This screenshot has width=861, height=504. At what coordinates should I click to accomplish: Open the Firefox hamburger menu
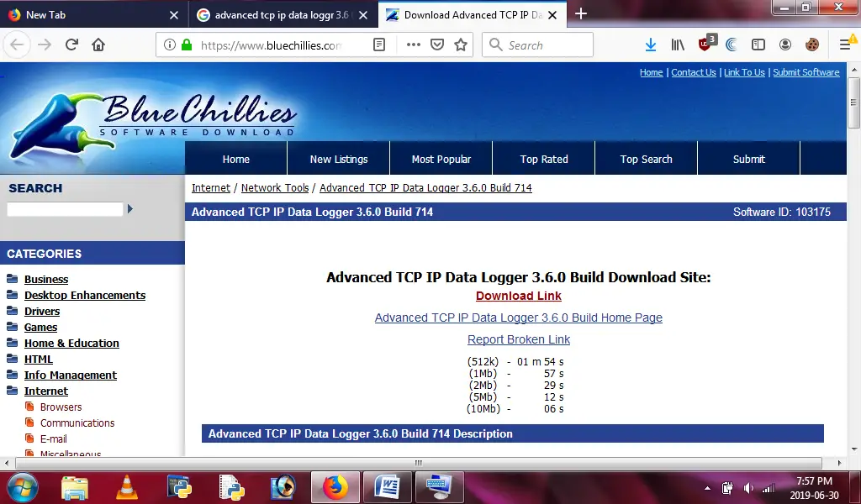click(847, 44)
